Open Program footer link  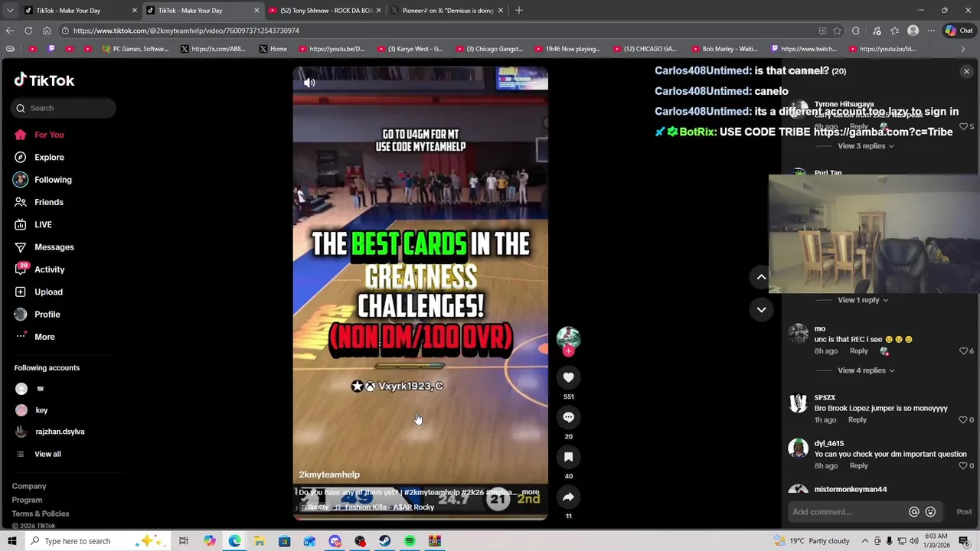[27, 500]
